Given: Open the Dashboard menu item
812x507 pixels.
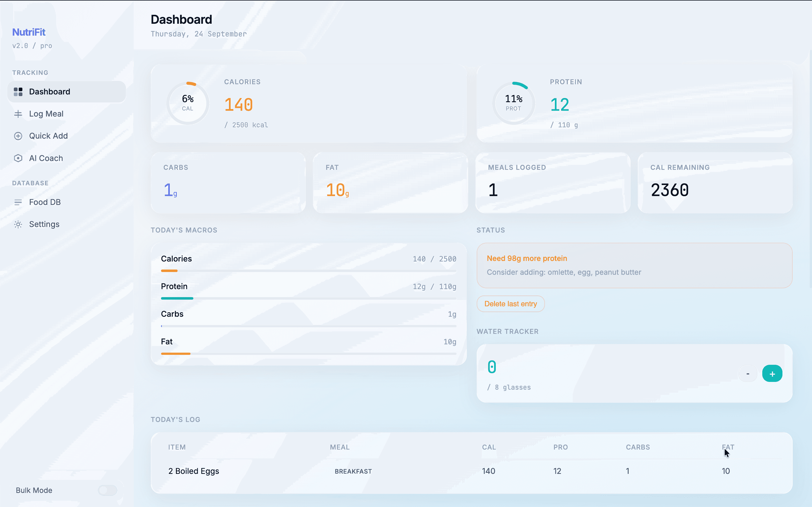Looking at the screenshot, I should click(66, 92).
